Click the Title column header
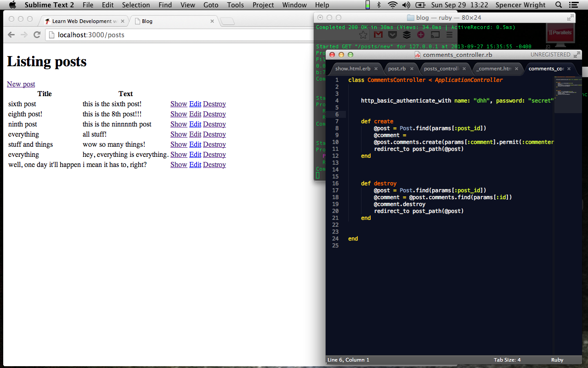Image resolution: width=588 pixels, height=368 pixels. coord(45,94)
